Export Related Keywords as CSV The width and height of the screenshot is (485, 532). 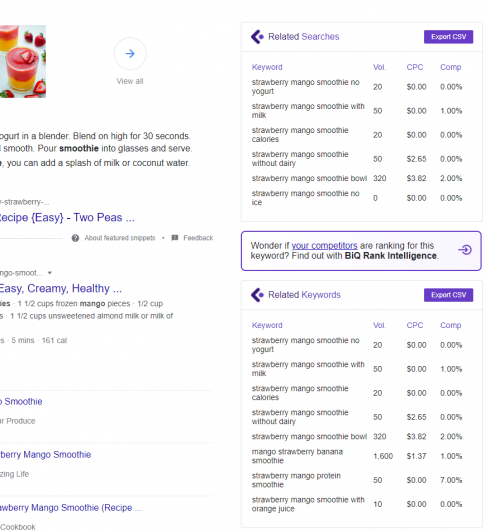tap(448, 295)
